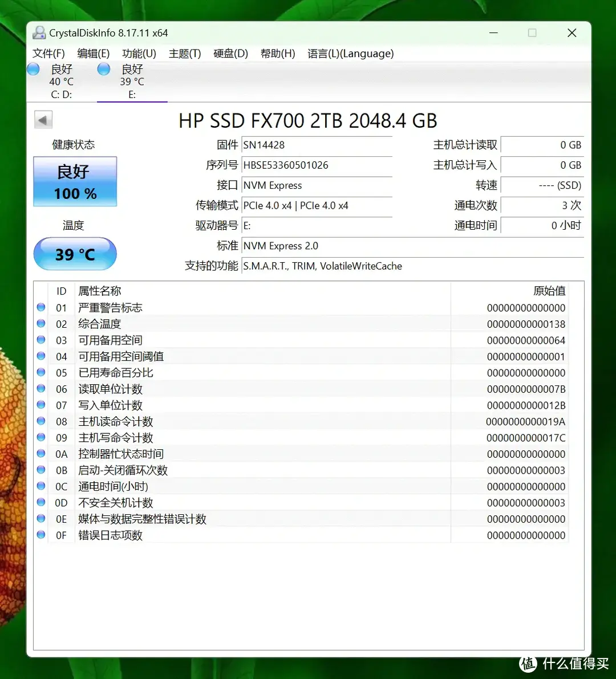Screen dimensions: 616x679
Task: Switch to disk tab labeled E:
Action: (x=132, y=82)
